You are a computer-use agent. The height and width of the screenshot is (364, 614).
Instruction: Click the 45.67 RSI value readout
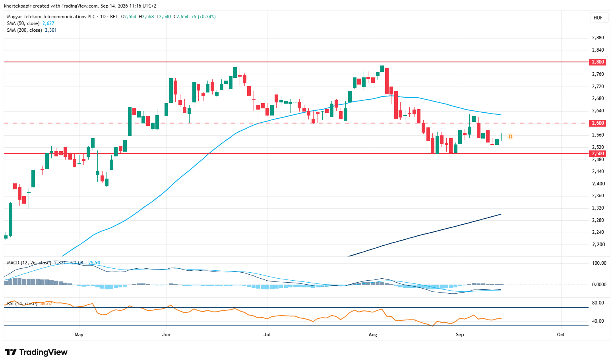coord(46,304)
